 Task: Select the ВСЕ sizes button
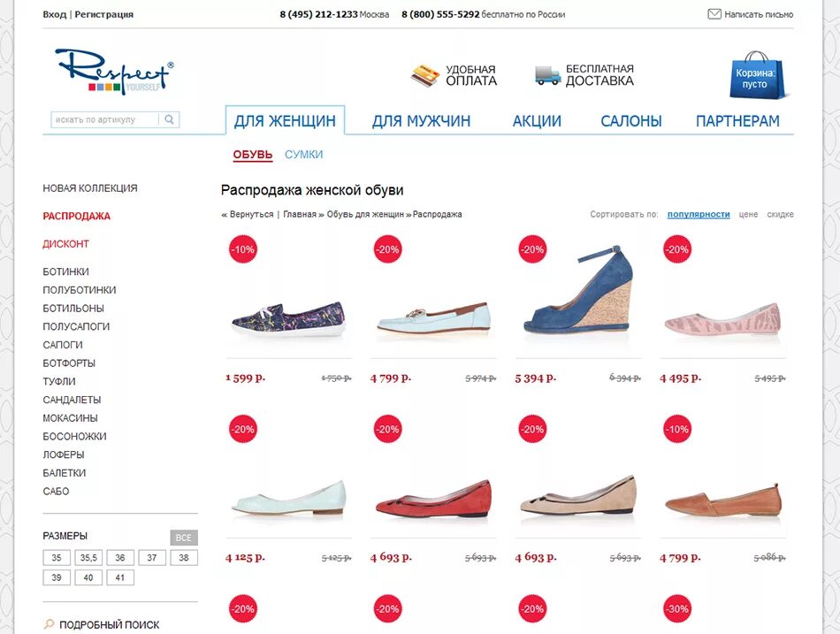184,538
